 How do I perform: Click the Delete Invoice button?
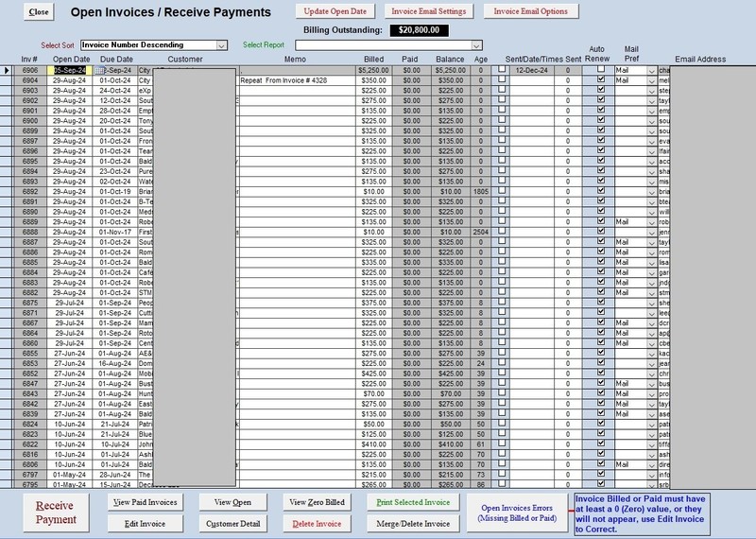click(x=317, y=524)
